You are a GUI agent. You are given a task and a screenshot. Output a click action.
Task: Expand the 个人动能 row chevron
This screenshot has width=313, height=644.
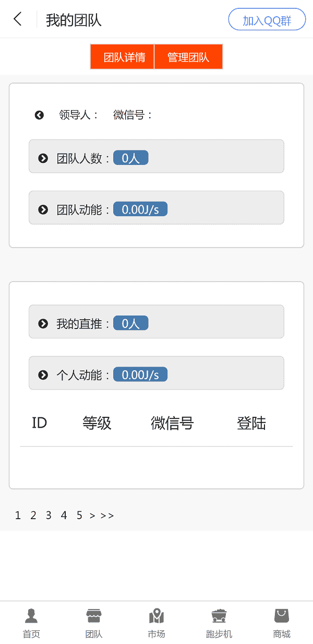pyautogui.click(x=43, y=374)
